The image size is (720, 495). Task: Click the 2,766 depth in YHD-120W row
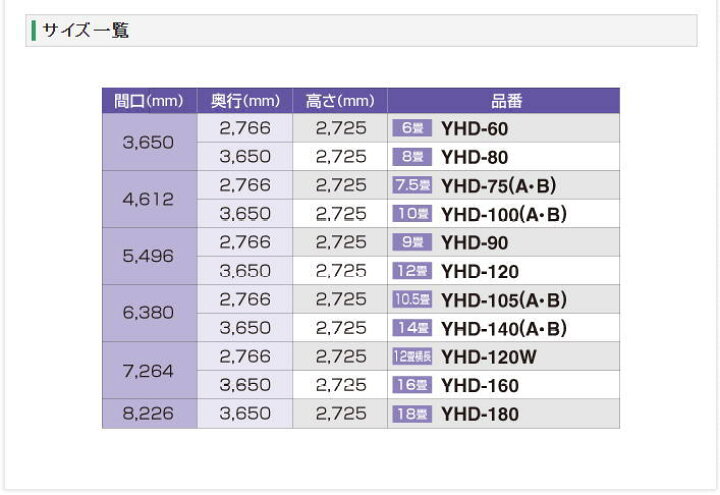point(245,356)
